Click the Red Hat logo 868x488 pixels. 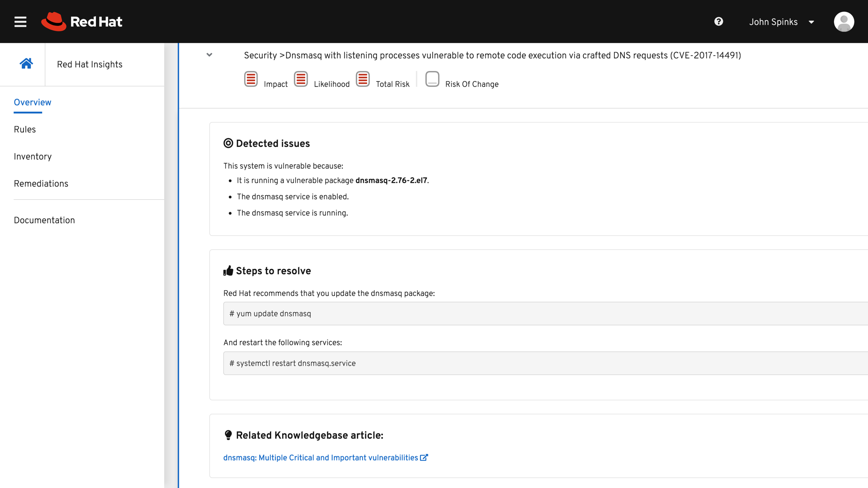(82, 22)
